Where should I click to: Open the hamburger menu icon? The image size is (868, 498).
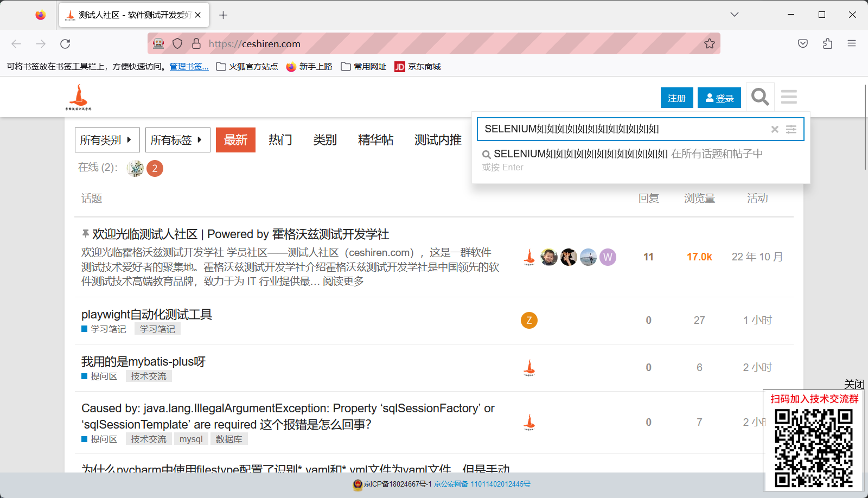[x=789, y=97]
